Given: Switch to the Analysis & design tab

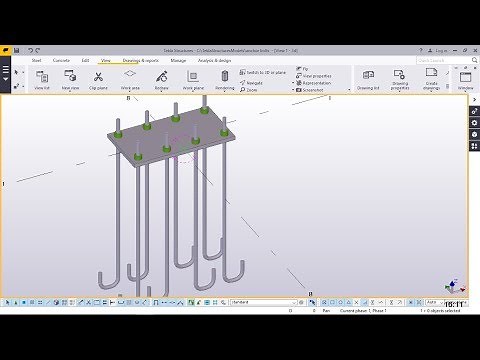Looking at the screenshot, I should point(214,60).
